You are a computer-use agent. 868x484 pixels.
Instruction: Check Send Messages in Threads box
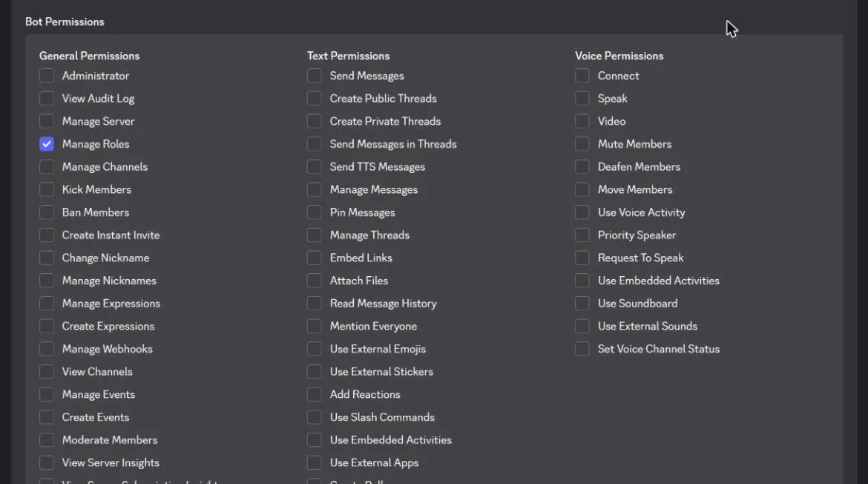pos(314,144)
